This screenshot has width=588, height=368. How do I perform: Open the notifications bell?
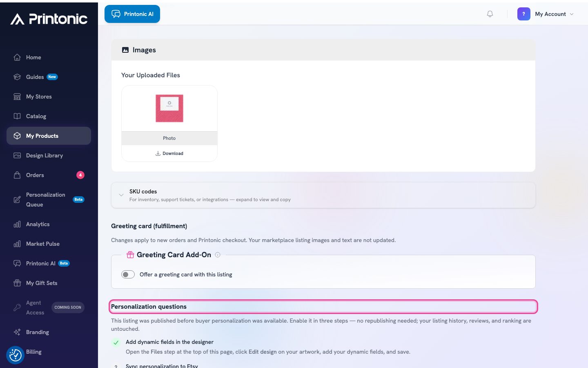click(490, 14)
